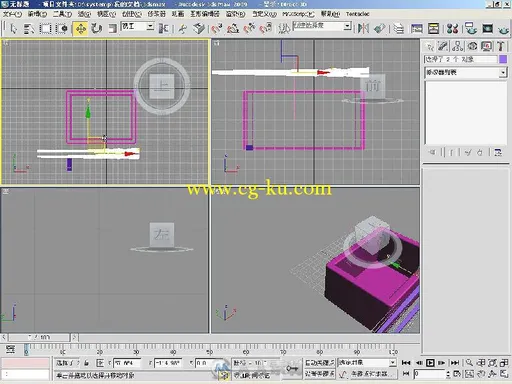The width and height of the screenshot is (512, 384).
Task: Open Select by Name list tool
Action: point(29,29)
